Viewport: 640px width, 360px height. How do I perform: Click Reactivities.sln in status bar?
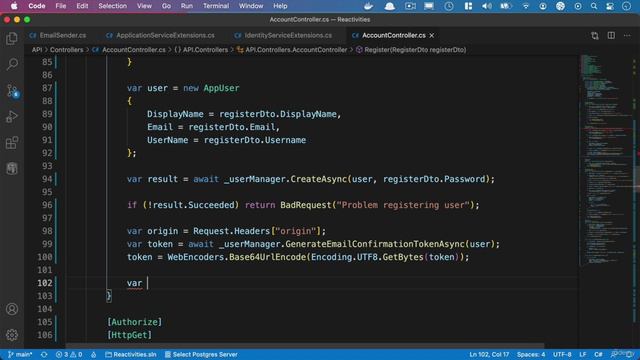[x=131, y=354]
